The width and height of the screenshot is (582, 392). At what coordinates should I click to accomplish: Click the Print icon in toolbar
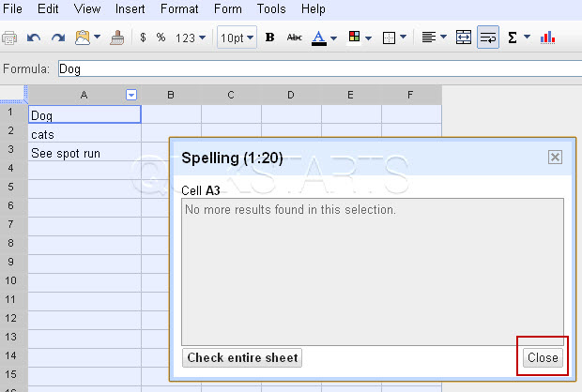tap(9, 38)
